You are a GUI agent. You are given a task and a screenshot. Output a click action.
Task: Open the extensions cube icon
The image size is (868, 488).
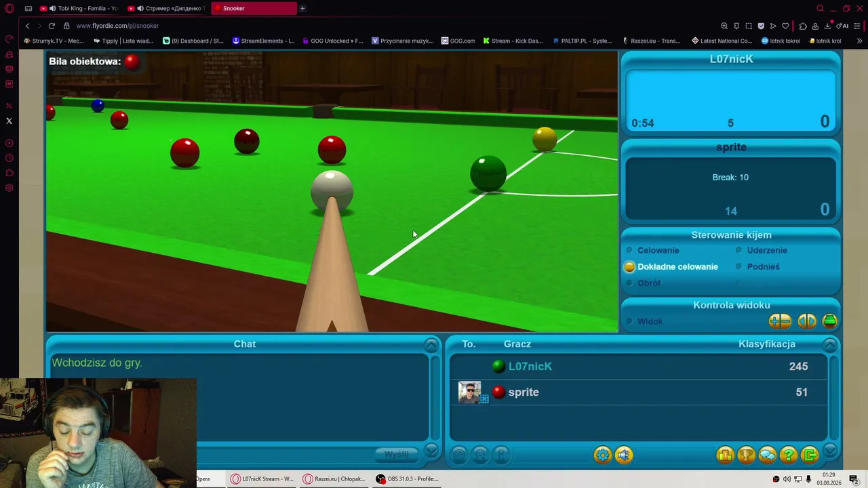coord(803,26)
